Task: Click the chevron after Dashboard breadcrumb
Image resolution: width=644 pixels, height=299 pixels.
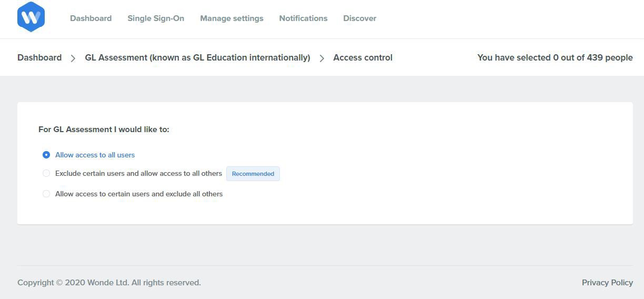Action: click(73, 58)
